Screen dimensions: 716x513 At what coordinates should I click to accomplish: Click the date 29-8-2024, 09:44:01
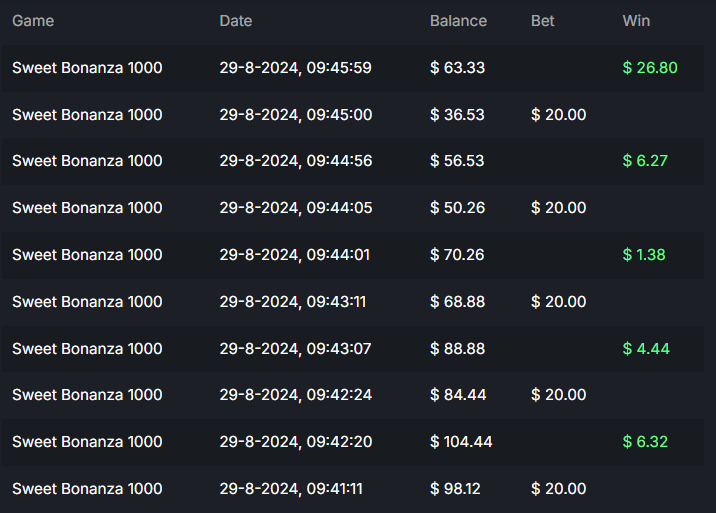pyautogui.click(x=294, y=255)
